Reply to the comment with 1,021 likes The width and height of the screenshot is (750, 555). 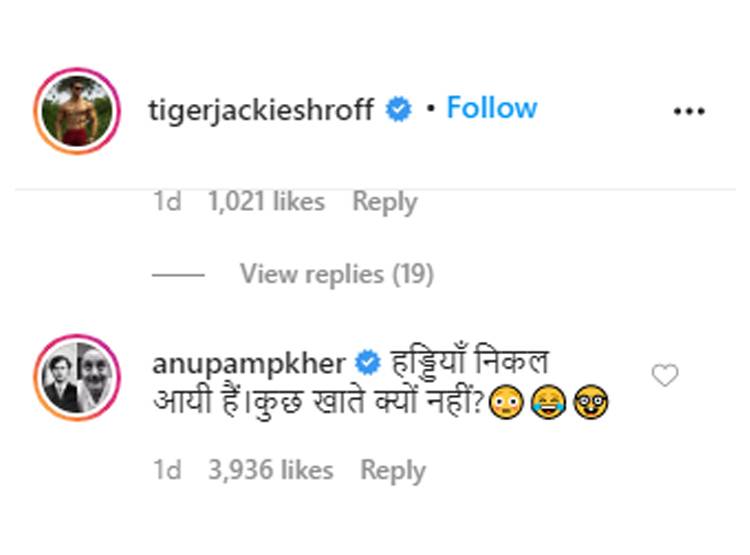[x=385, y=202]
